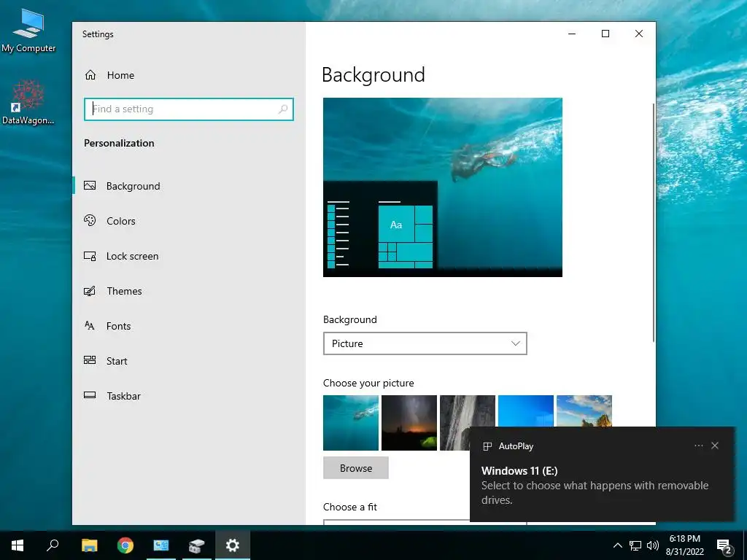Expand the Background type dropdown
This screenshot has width=747, height=560.
click(425, 343)
